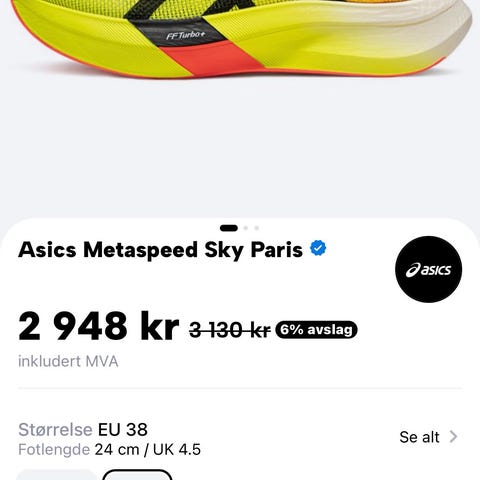Open Fotlengde 24 cm / UK 4.5 info
This screenshot has height=480, width=480.
pos(109,450)
